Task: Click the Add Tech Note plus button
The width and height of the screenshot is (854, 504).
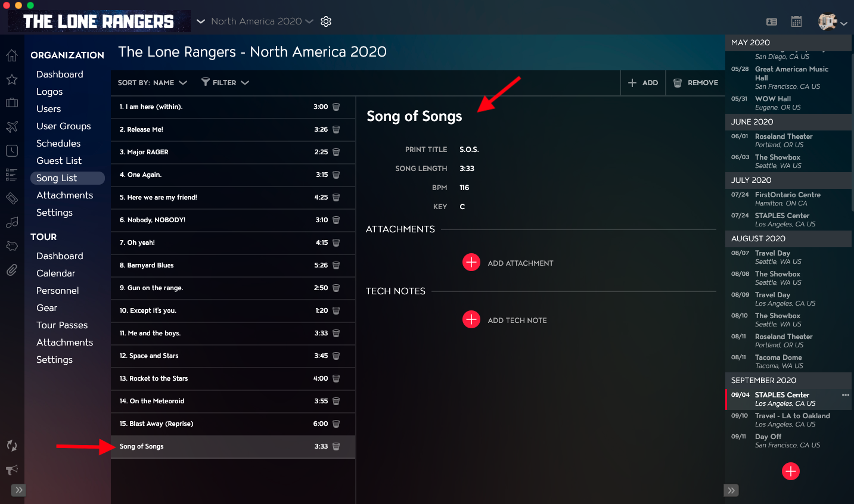Action: (x=471, y=319)
